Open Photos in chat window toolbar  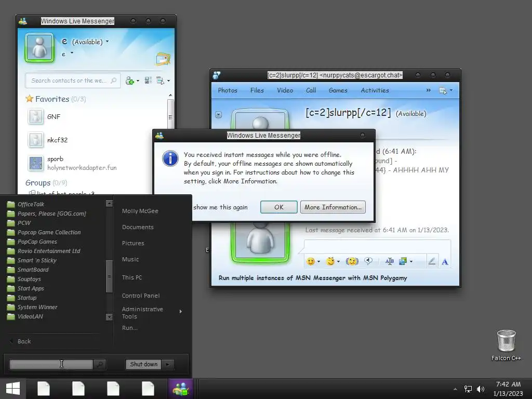tap(228, 90)
